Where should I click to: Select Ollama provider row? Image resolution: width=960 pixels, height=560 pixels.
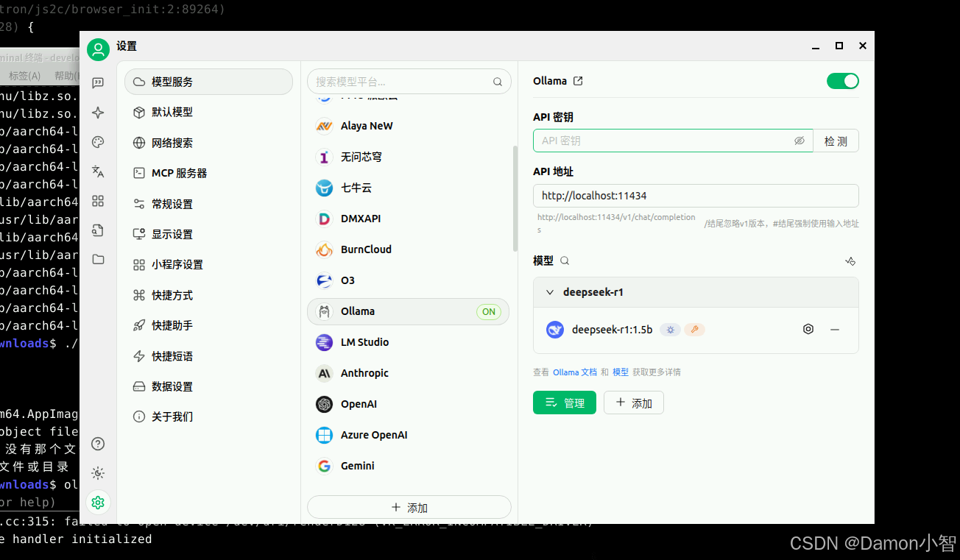coord(408,311)
